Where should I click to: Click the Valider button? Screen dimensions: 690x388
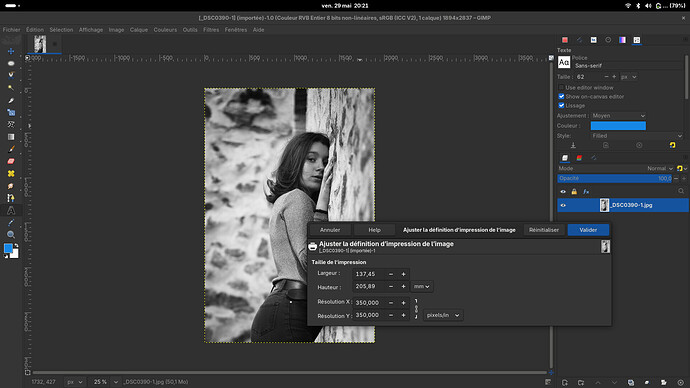[588, 230]
